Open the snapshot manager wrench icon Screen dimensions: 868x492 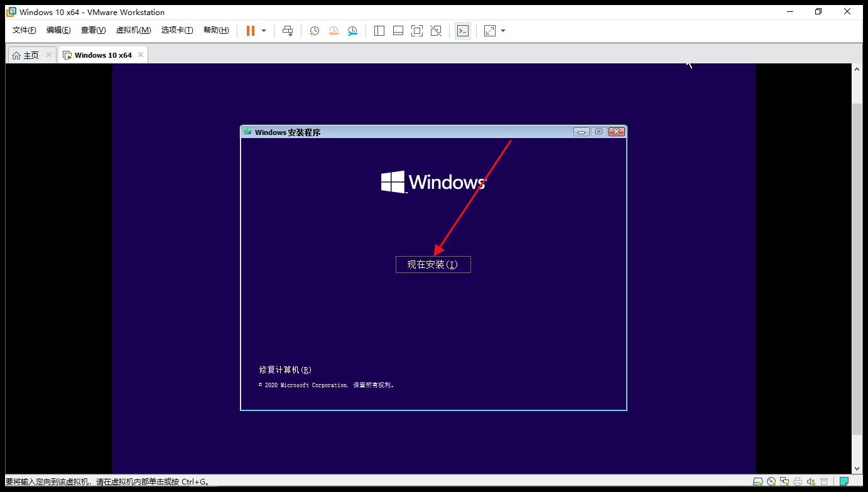click(352, 31)
